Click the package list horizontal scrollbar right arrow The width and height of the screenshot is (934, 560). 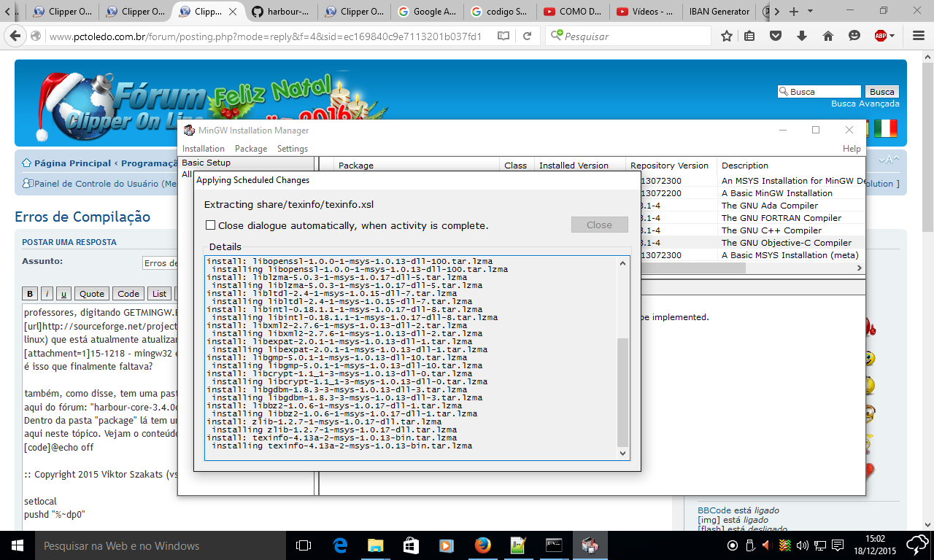[x=860, y=268]
